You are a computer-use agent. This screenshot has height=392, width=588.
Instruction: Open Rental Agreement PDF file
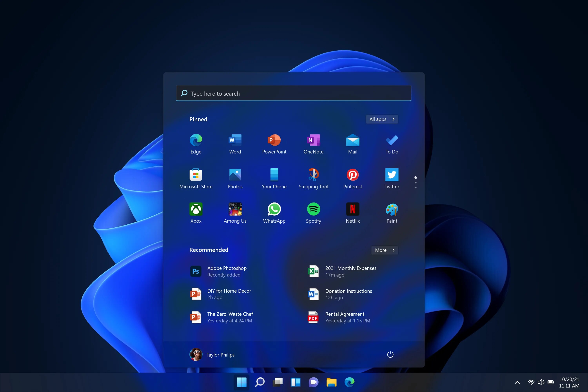[344, 317]
